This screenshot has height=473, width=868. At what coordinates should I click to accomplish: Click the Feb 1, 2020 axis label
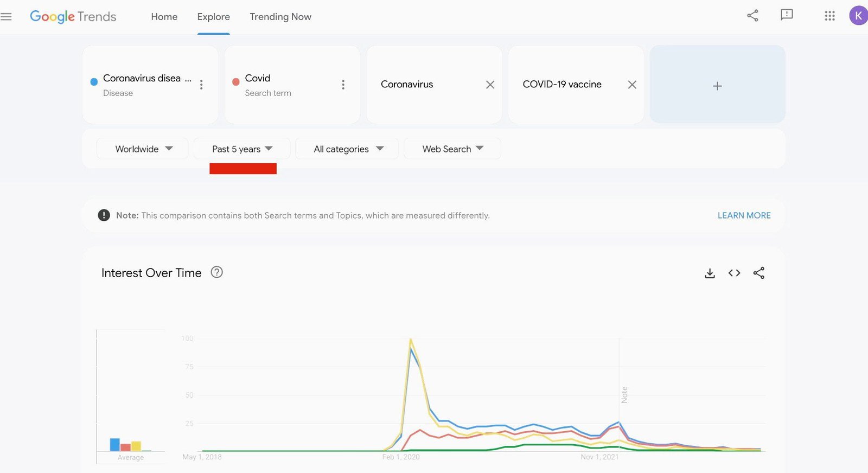pyautogui.click(x=401, y=457)
